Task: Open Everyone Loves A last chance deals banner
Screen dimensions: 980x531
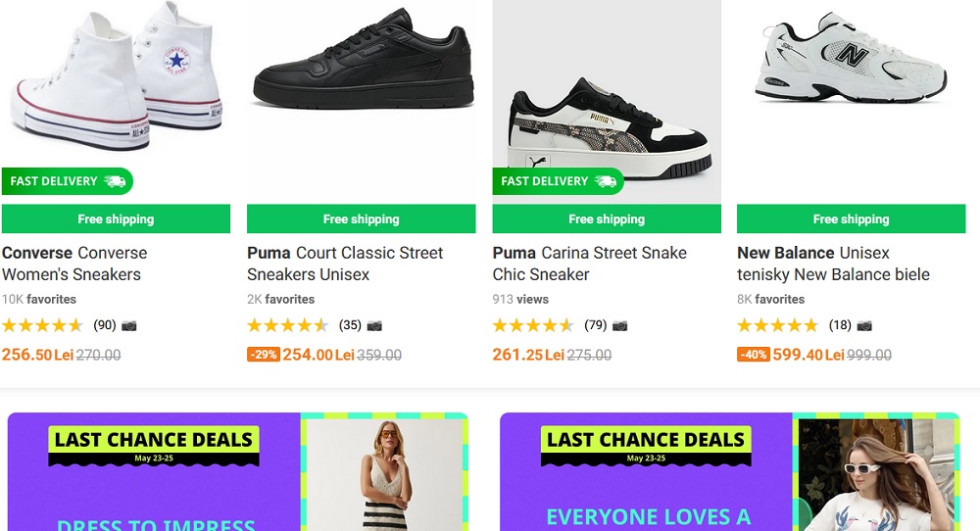Action: pyautogui.click(x=729, y=472)
